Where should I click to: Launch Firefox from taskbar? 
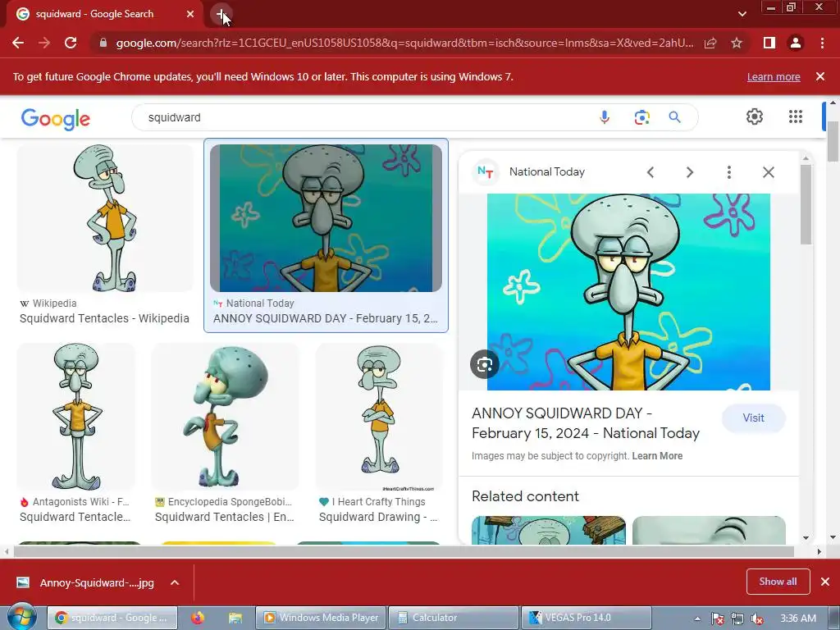pyautogui.click(x=197, y=618)
